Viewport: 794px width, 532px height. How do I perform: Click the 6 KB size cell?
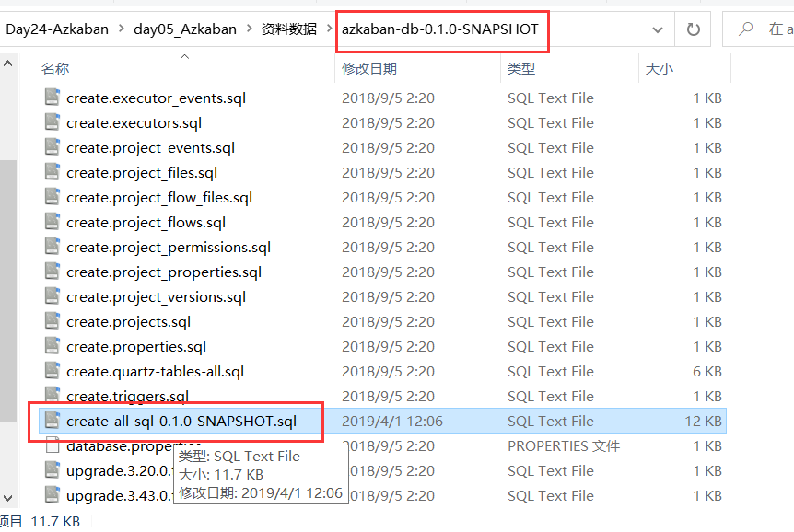coord(706,372)
